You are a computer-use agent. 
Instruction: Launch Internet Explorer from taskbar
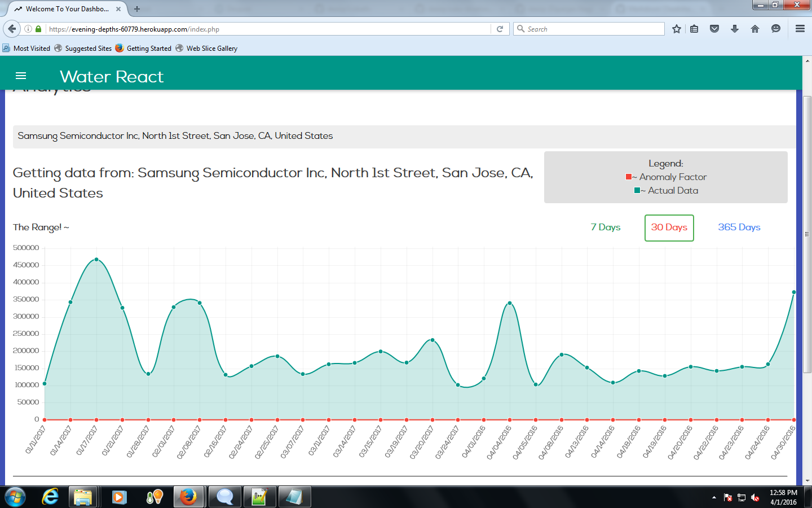point(50,497)
